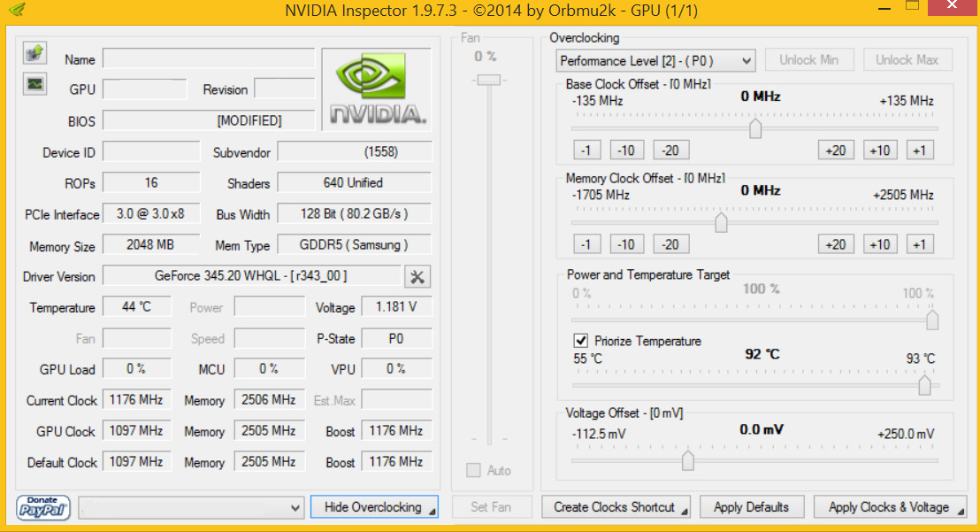
Task: Click -10 under Memory Clock Offset
Action: [x=626, y=243]
